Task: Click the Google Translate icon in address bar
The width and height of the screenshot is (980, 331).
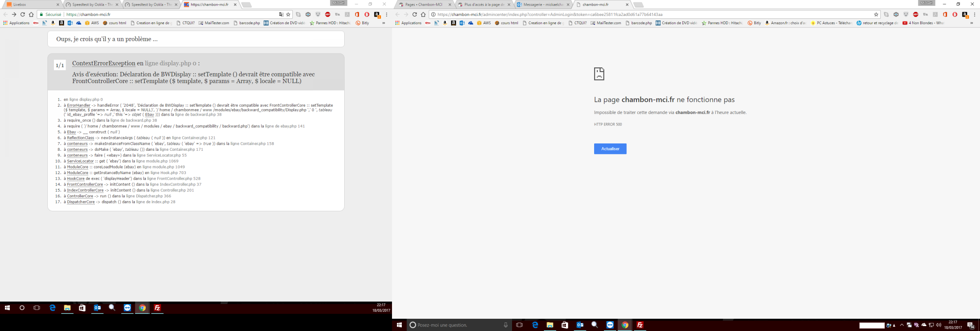Action: [281, 14]
